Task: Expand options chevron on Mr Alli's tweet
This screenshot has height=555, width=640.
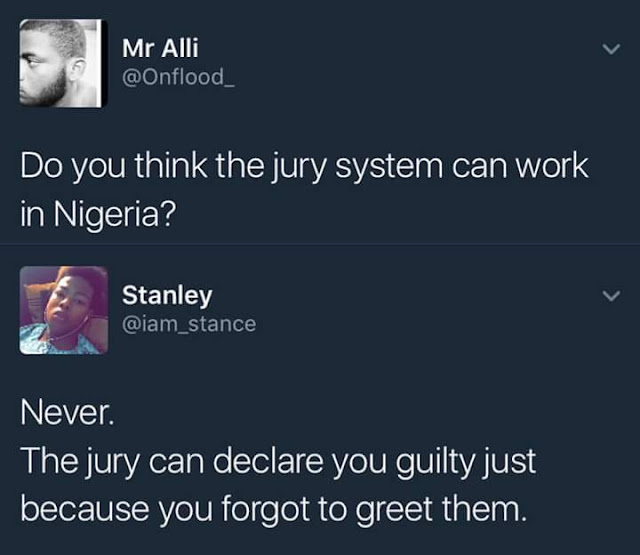Action: point(611,49)
